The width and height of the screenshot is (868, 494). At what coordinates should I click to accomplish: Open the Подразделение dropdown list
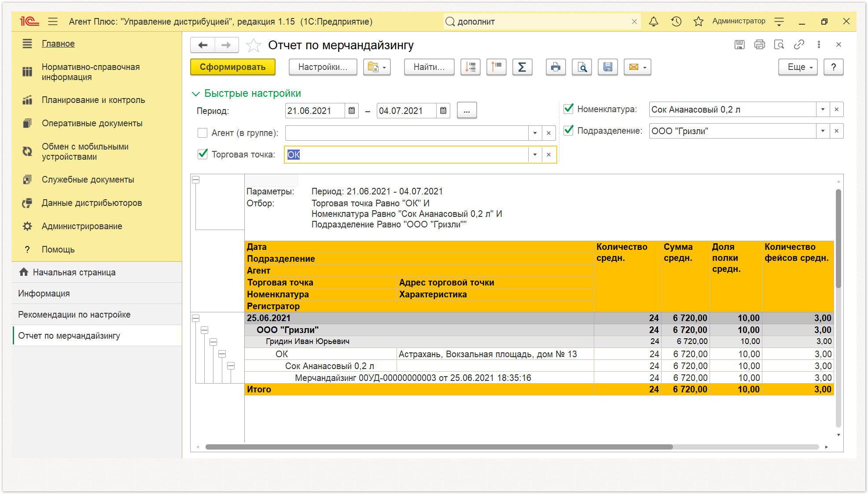(823, 131)
